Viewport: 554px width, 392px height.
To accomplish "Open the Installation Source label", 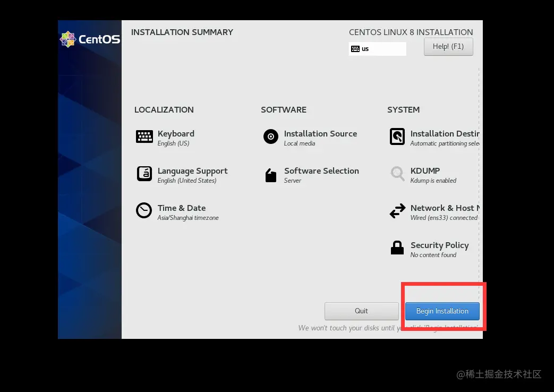I will click(x=320, y=134).
